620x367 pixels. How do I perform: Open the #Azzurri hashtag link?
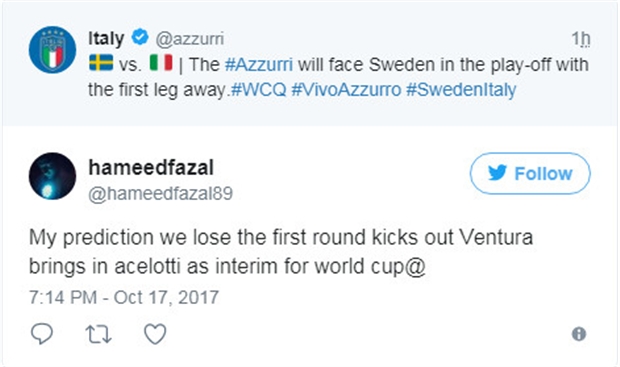(x=259, y=64)
